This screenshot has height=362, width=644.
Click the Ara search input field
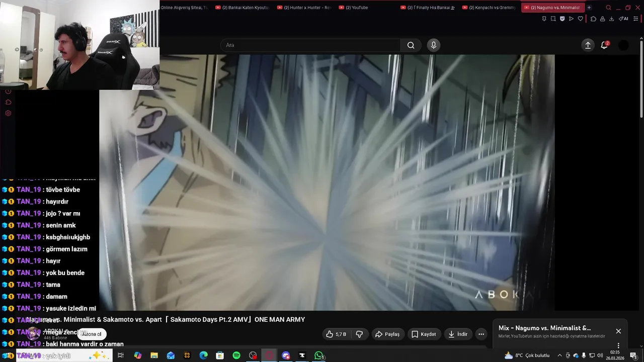[x=310, y=45]
